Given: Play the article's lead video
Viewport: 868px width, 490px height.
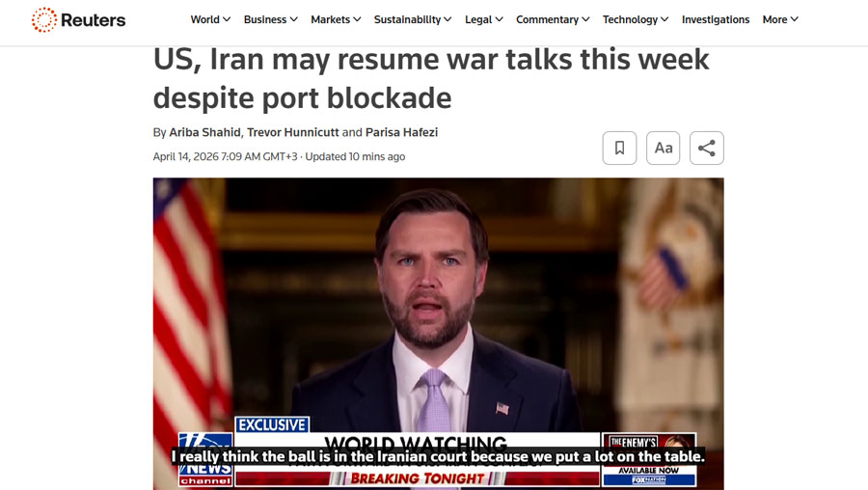Looking at the screenshot, I should 439,334.
